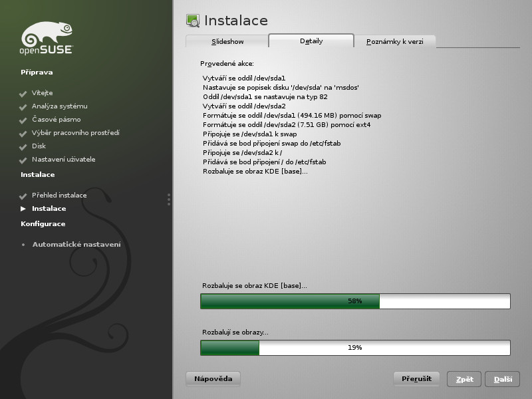Select Výběr pracovního prostředí step
Screen dimensions: 532x399
(75, 133)
